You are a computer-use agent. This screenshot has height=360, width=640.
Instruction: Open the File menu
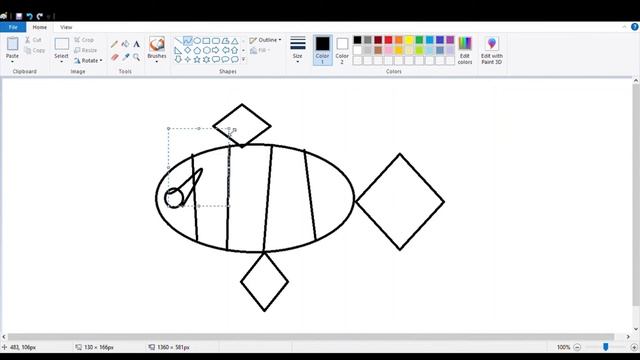[13, 27]
